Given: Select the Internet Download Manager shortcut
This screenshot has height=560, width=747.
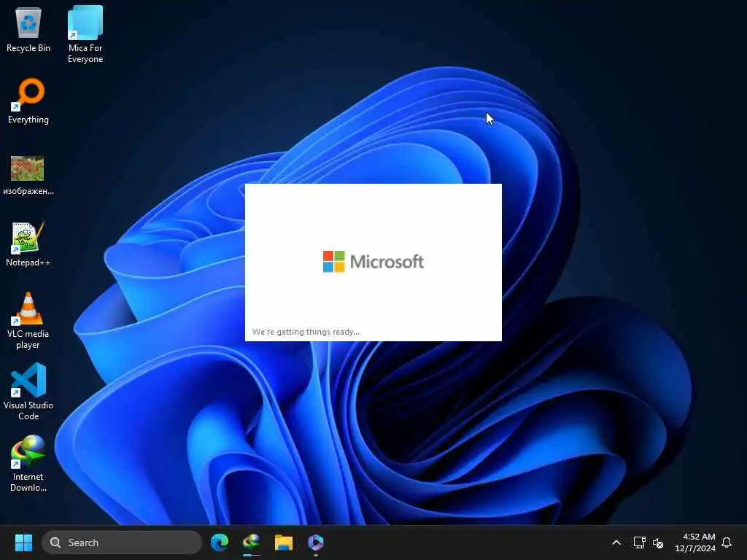Looking at the screenshot, I should (28, 463).
